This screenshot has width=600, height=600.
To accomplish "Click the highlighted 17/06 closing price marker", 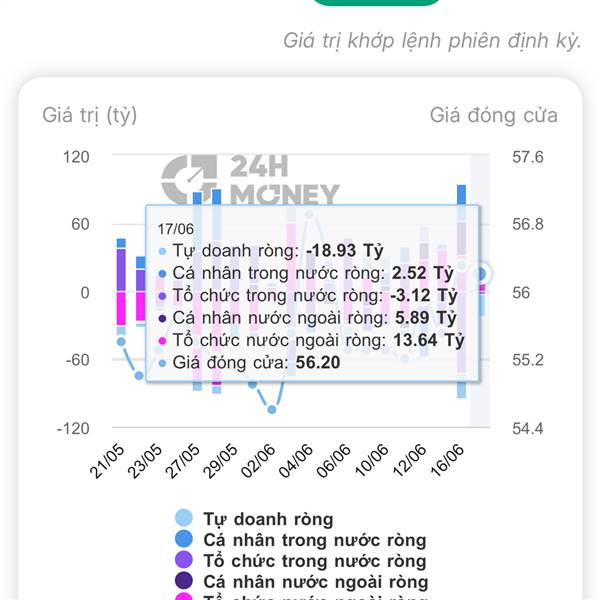I will (x=481, y=274).
